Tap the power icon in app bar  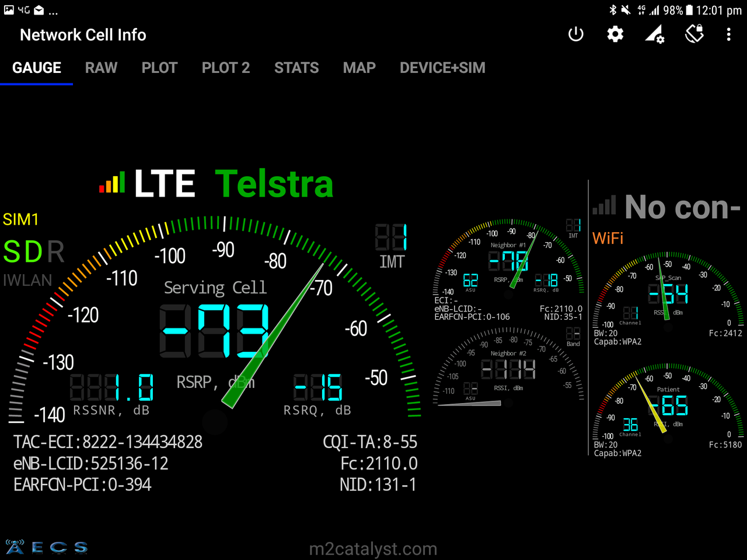[576, 34]
